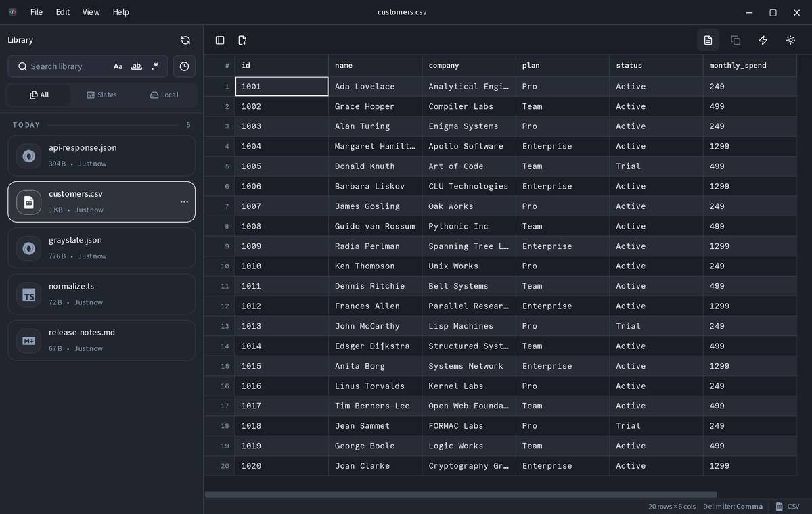The width and height of the screenshot is (812, 514).
Task: Click the refresh library icon
Action: tap(185, 40)
